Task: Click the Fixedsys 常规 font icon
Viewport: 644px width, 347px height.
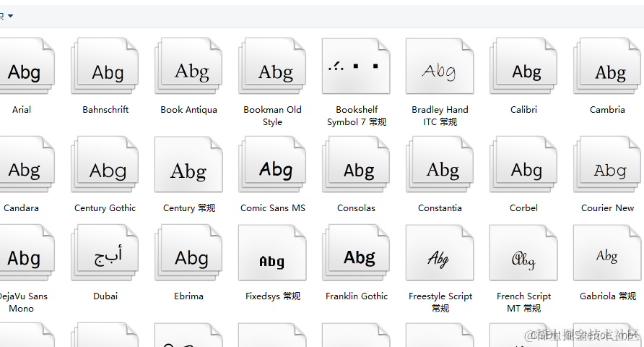Action: pos(272,252)
